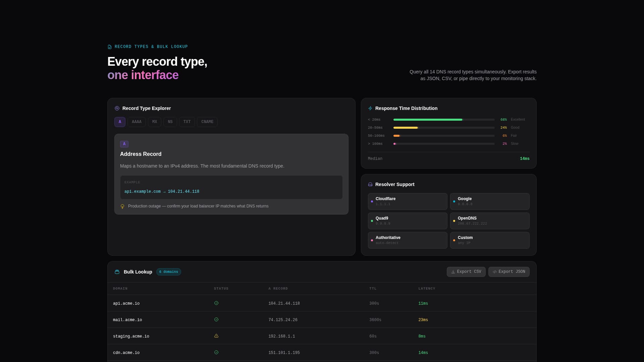This screenshot has width=644, height=362.
Task: Select the Cloudflare 1.1.1.1 resolver card
Action: point(408,201)
